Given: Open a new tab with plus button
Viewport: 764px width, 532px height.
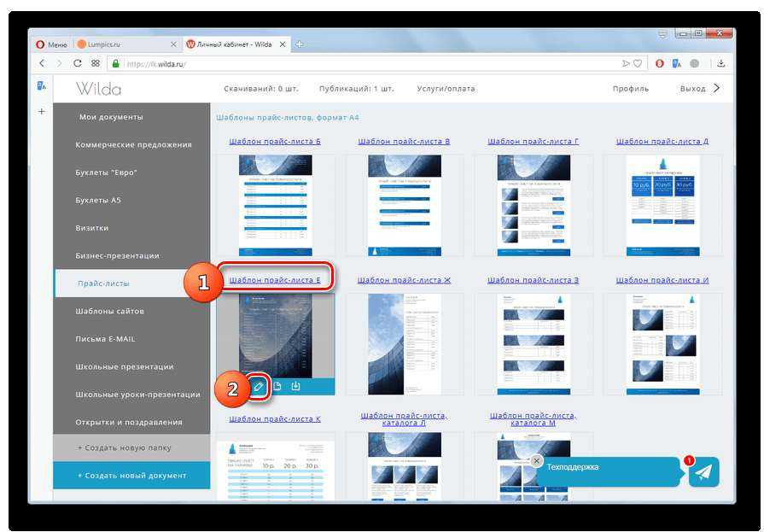Looking at the screenshot, I should pos(299,44).
